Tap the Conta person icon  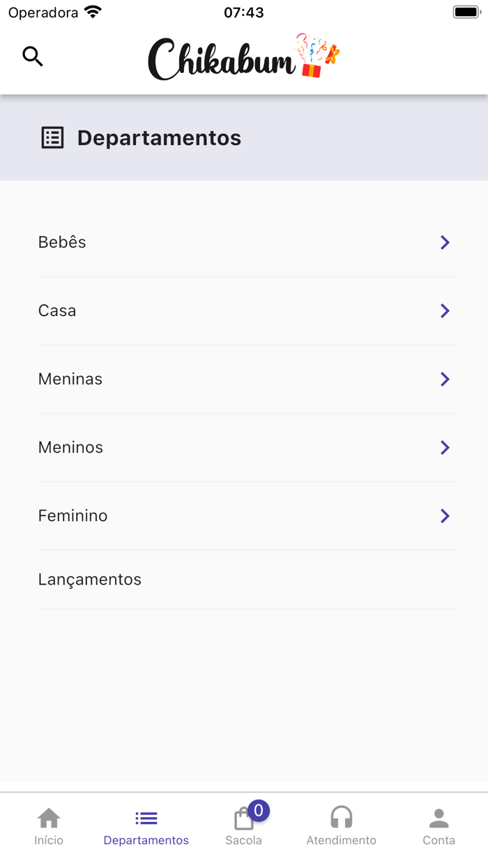(x=439, y=816)
